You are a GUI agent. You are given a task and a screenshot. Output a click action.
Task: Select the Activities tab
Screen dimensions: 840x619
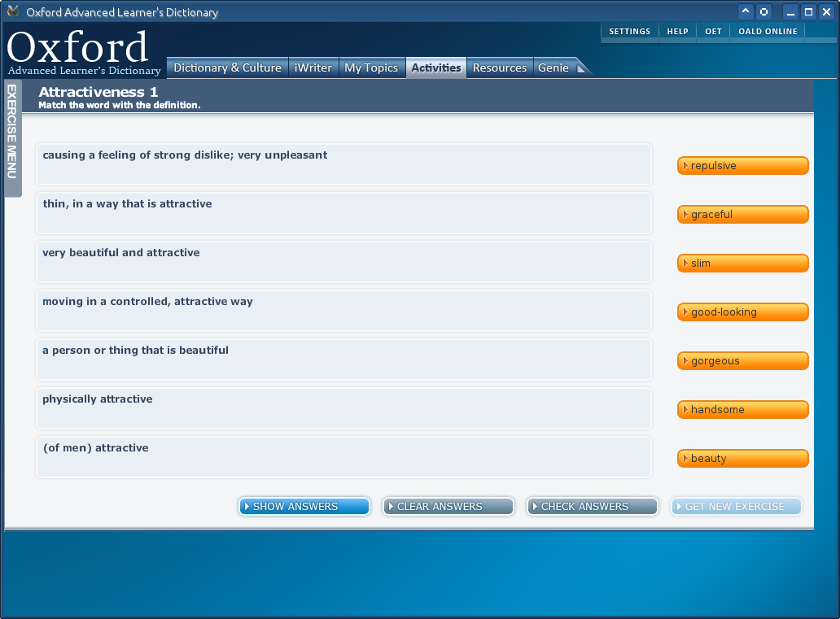click(x=436, y=68)
